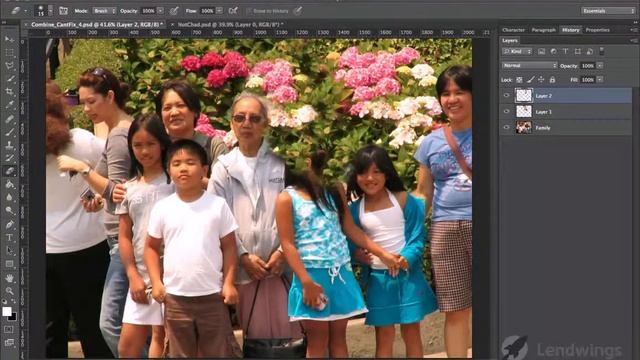
Task: Open the options bar Opacity slider arrow
Action: pos(160,11)
